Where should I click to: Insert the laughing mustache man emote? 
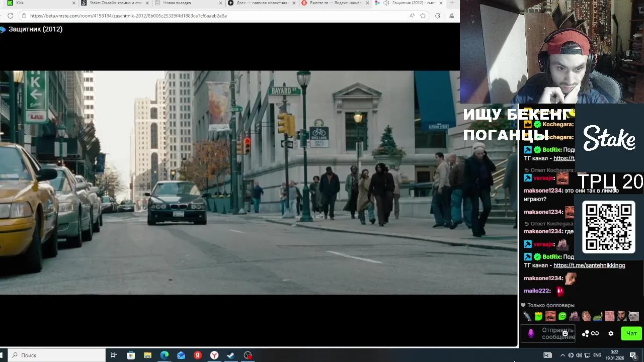(550, 316)
